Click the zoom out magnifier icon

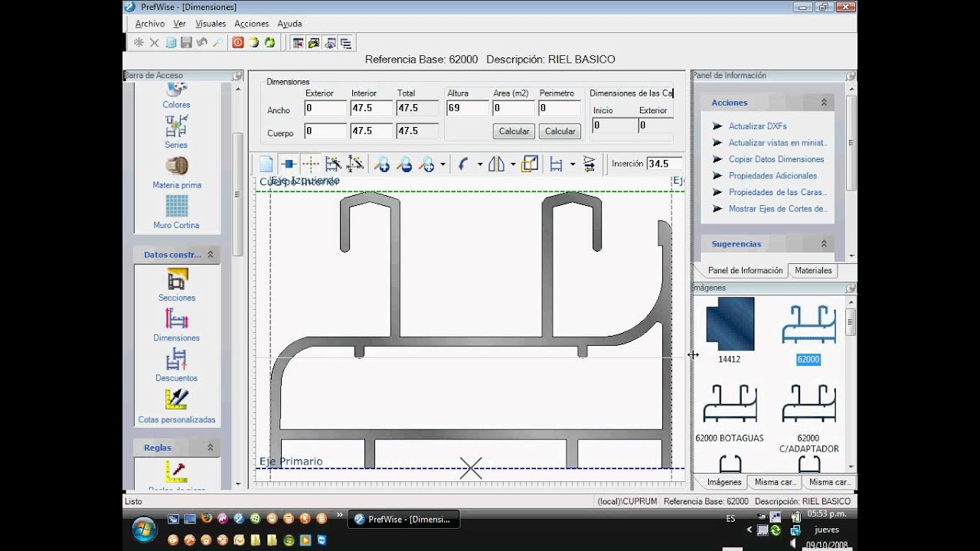404,164
